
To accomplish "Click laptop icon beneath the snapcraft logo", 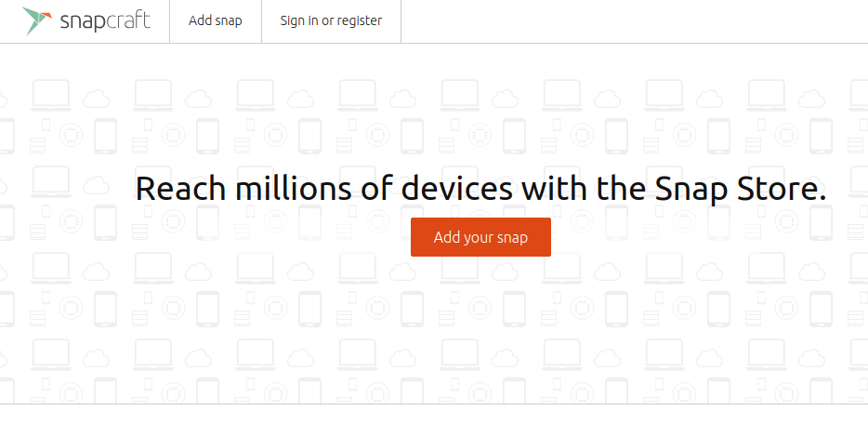I will [51, 95].
